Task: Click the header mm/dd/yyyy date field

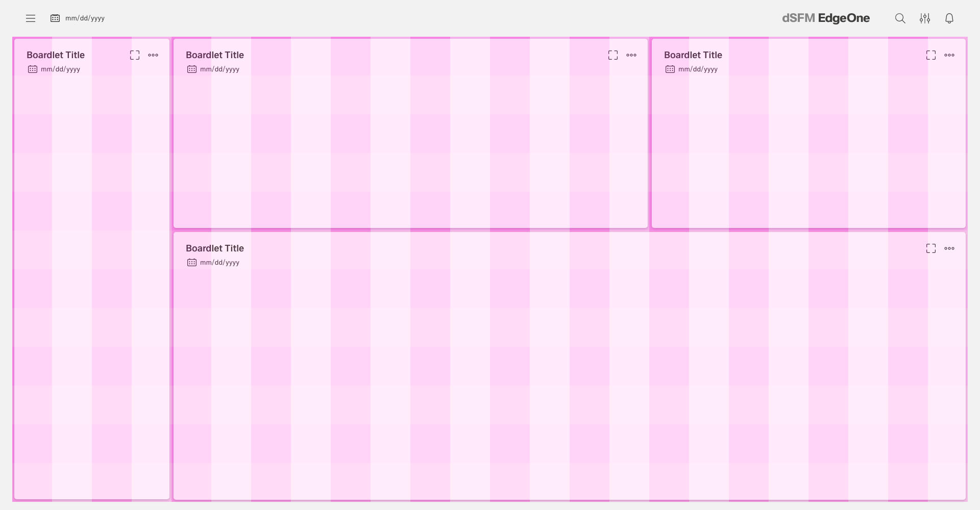Action: 85,18
